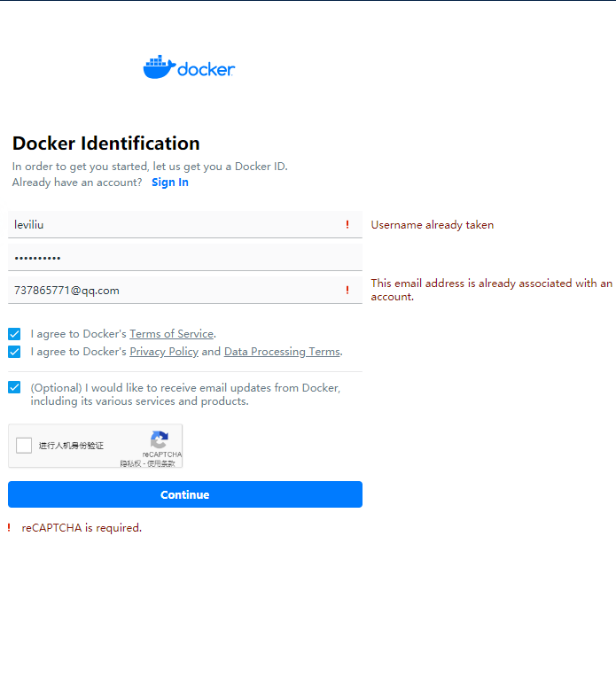Check the reCAPTCHA human verification box
This screenshot has height=676, width=616.
[x=24, y=446]
